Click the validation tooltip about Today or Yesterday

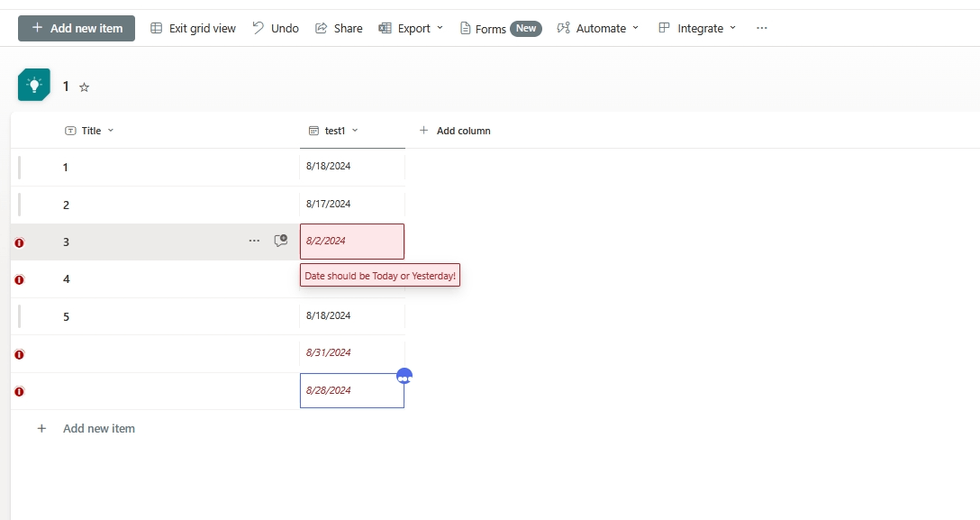coord(380,276)
